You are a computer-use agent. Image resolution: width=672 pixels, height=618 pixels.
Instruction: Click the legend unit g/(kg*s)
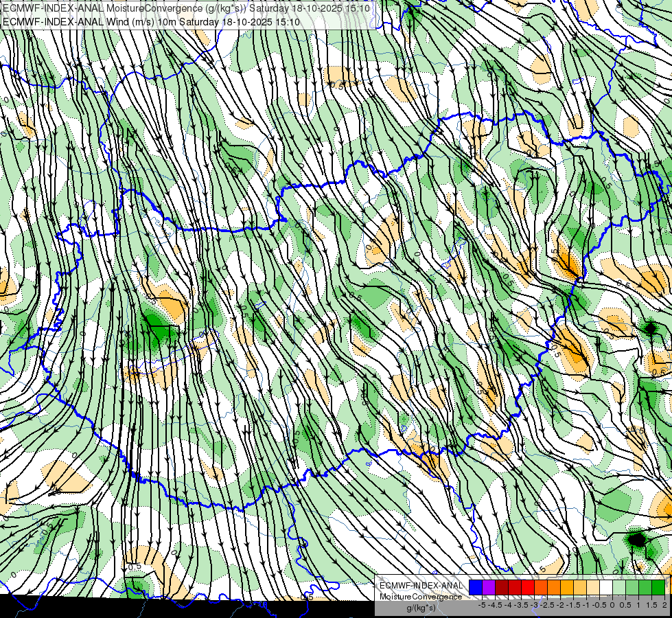coord(421,608)
